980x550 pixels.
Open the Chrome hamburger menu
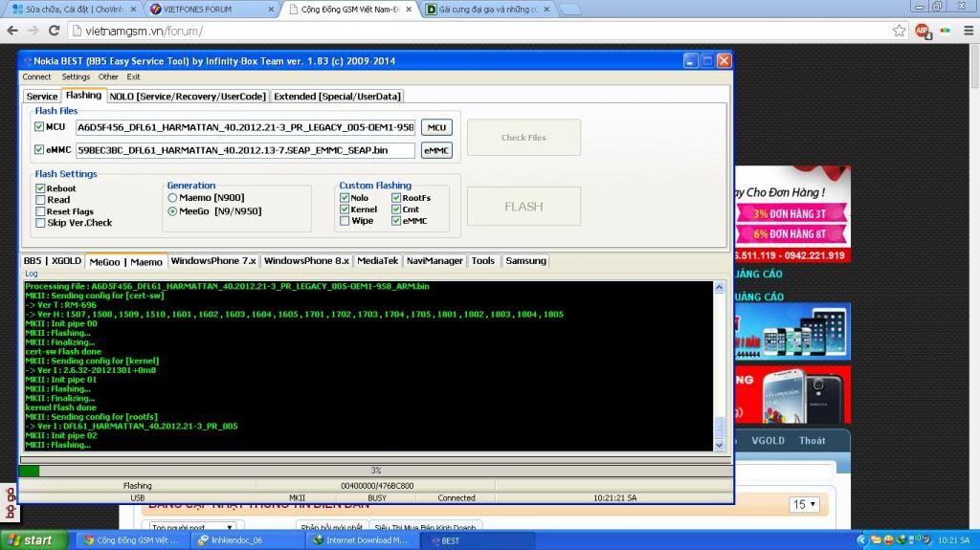coord(969,31)
